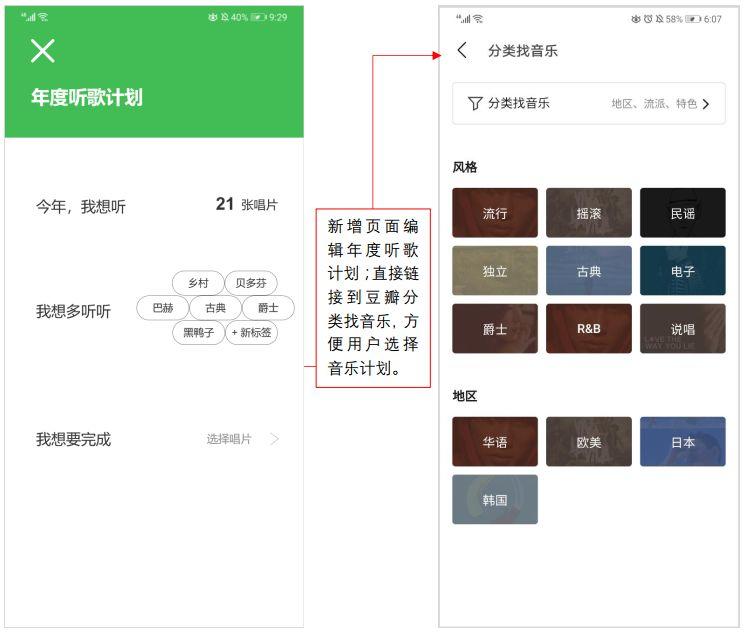745x632 pixels.
Task: Open the 民谣 style tile
Action: tap(682, 212)
